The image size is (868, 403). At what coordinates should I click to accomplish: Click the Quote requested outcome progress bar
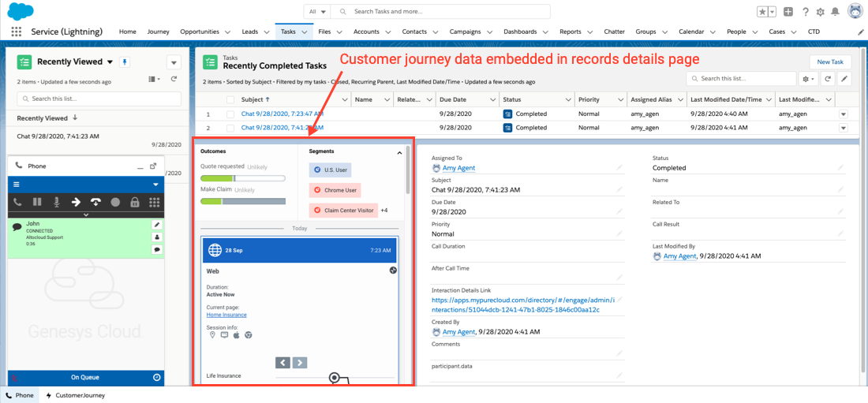click(243, 178)
